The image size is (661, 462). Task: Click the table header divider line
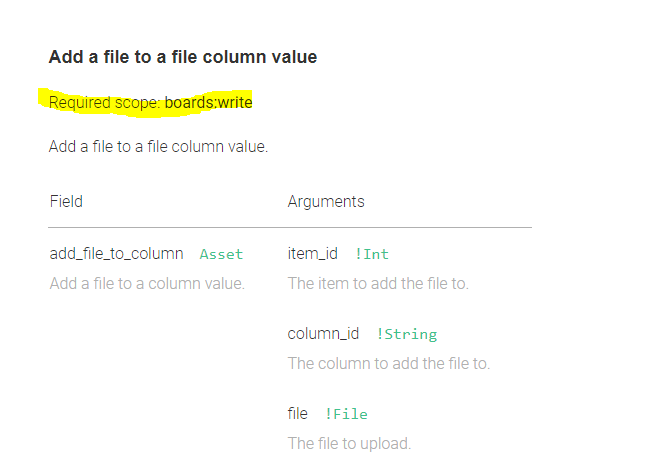pos(290,228)
